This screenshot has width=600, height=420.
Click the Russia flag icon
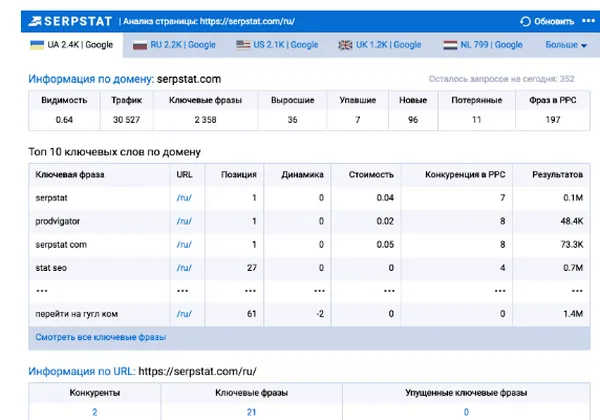click(x=140, y=45)
